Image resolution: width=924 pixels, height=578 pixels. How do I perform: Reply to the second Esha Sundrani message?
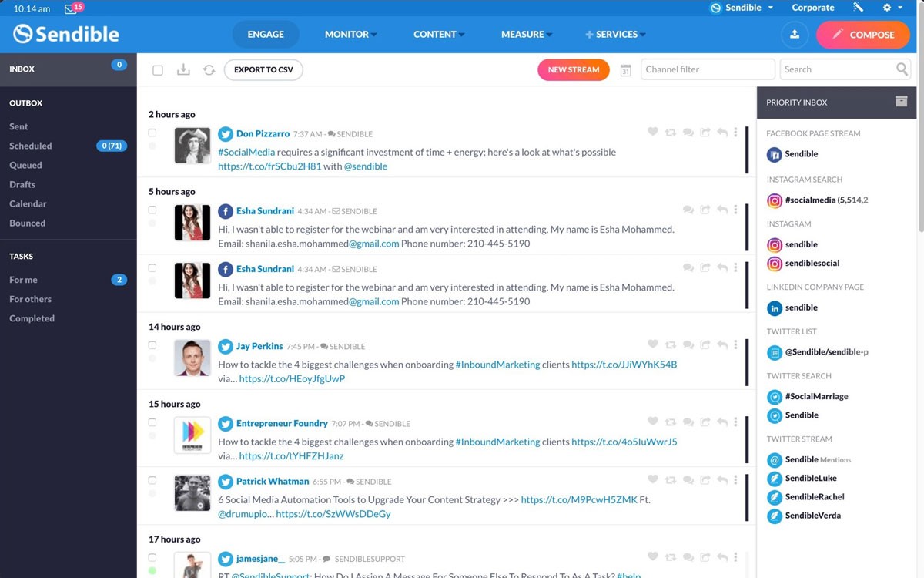(x=722, y=268)
